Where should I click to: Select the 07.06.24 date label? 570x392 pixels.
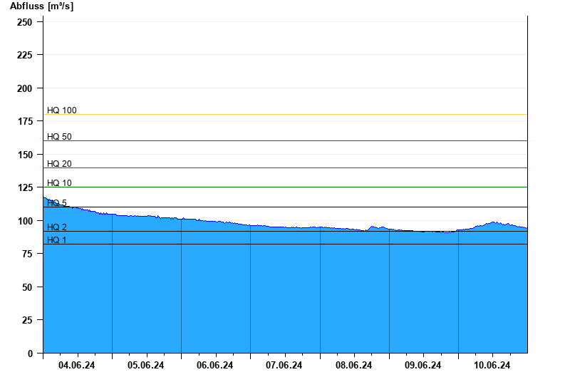point(284,365)
